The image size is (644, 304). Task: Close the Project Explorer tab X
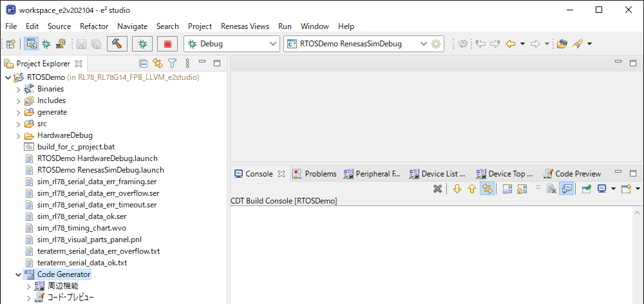[79, 64]
